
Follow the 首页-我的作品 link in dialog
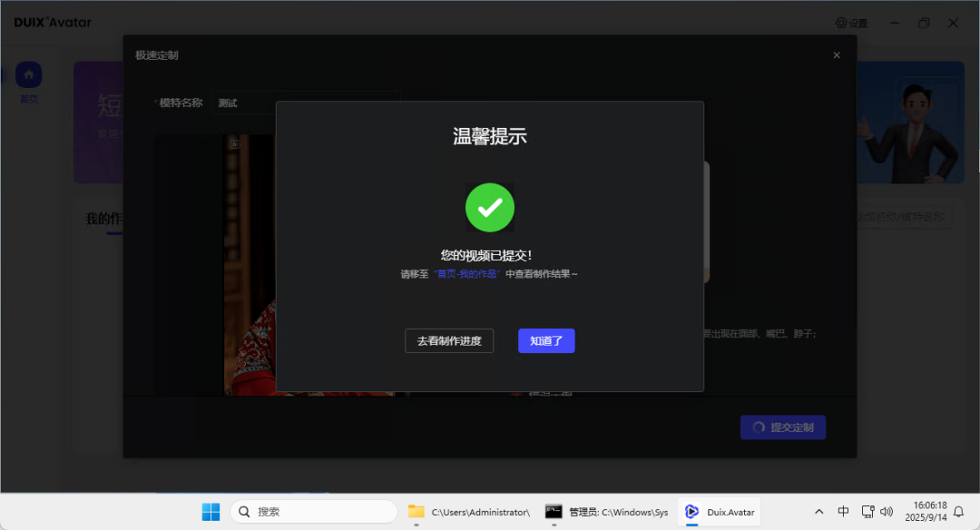pos(466,274)
